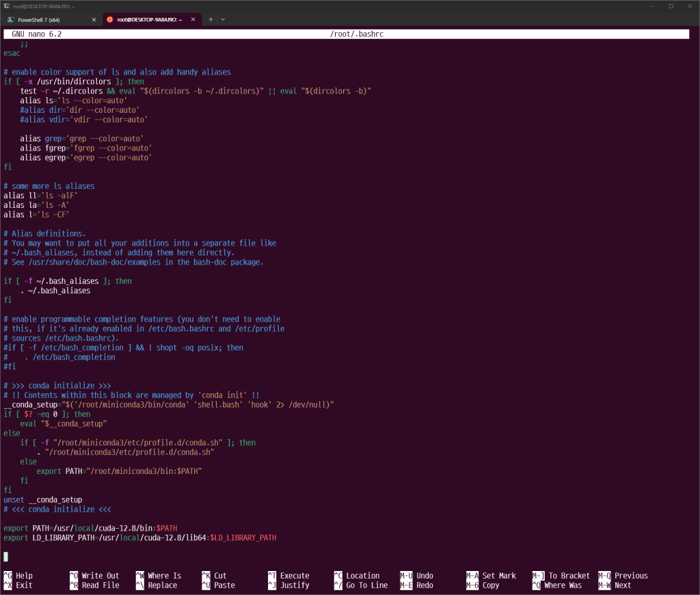Close the PowerShell 7 tab
700x595 pixels.
(x=94, y=19)
